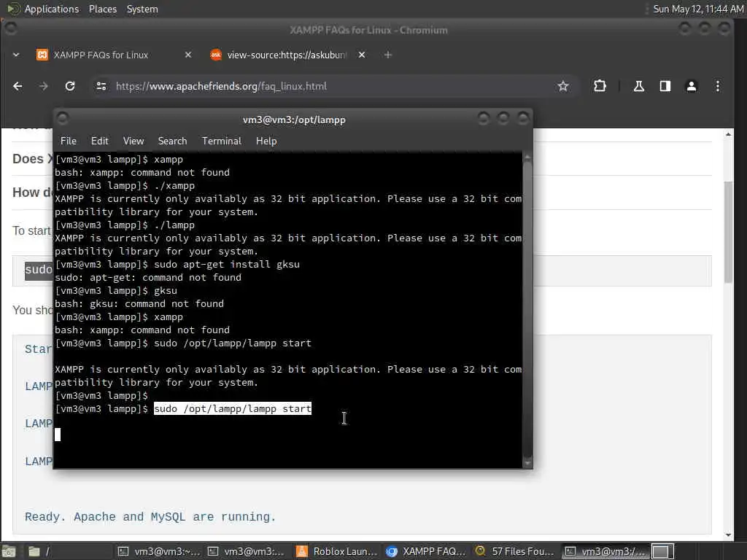
Task: Click the browser page scroll-down arrow
Action: [x=728, y=534]
